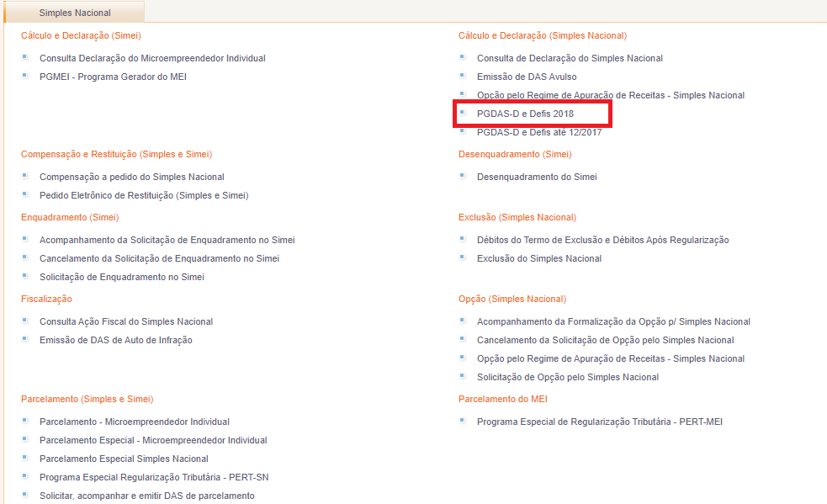Image resolution: width=827 pixels, height=504 pixels.
Task: Open Consulta de Declaração do Simples Nacional
Action: (570, 58)
